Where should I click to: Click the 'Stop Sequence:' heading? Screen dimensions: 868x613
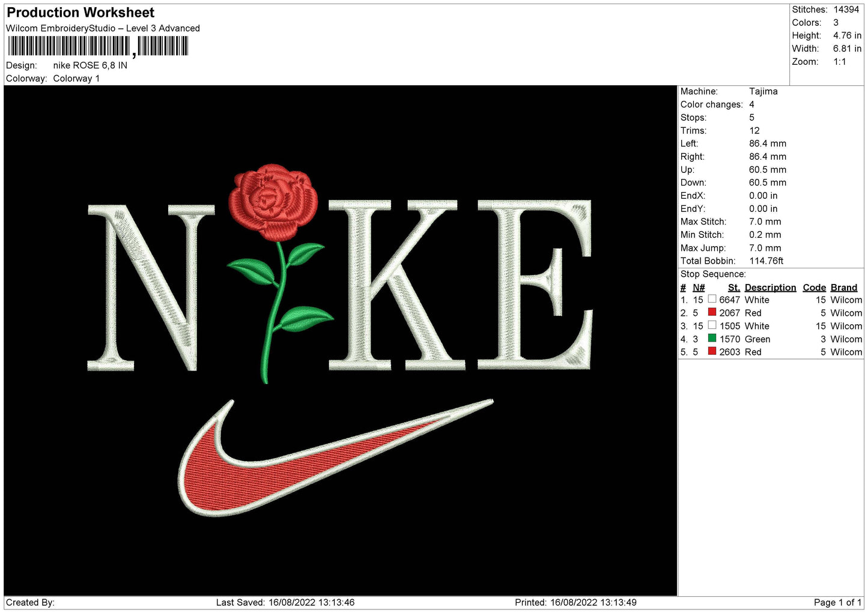[x=713, y=274]
